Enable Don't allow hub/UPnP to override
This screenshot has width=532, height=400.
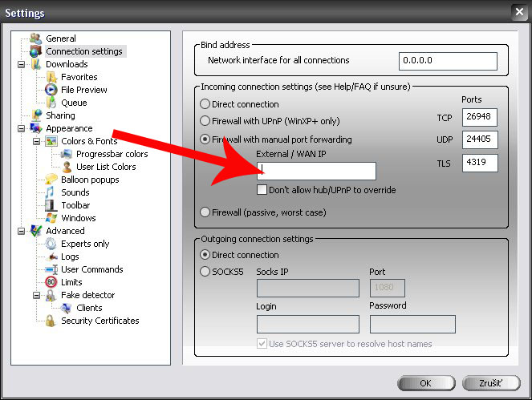[x=262, y=190]
